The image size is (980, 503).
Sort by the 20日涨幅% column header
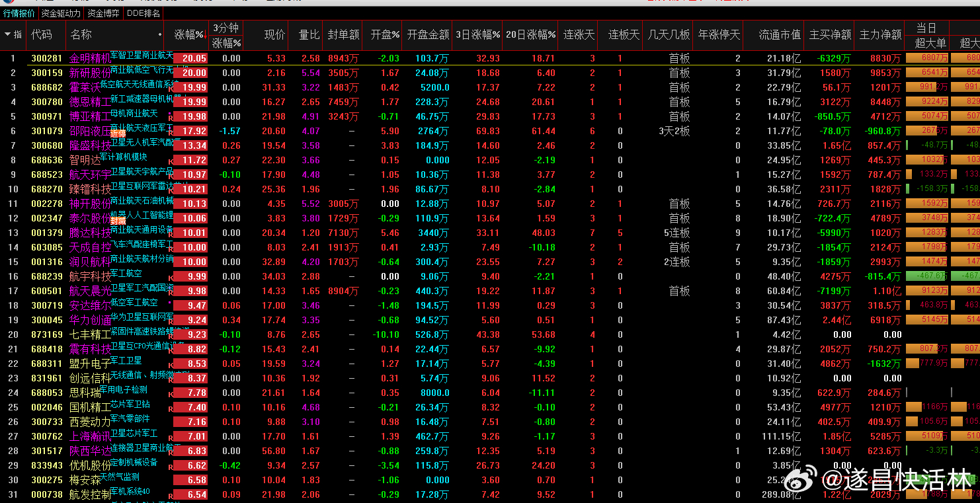click(531, 34)
